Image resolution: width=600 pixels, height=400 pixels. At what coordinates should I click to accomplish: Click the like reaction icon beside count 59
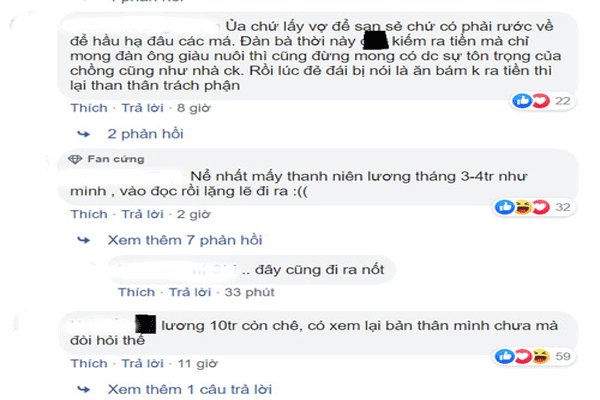pyautogui.click(x=504, y=356)
